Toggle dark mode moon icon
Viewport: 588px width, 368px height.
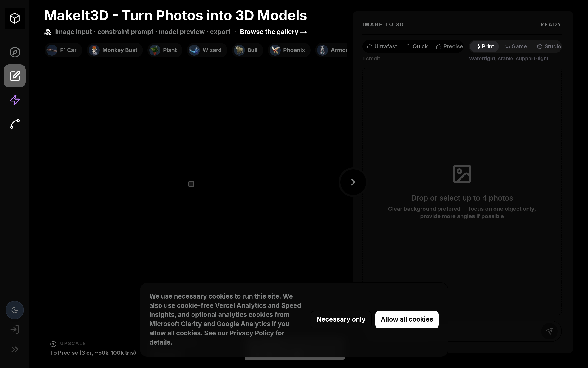click(14, 310)
